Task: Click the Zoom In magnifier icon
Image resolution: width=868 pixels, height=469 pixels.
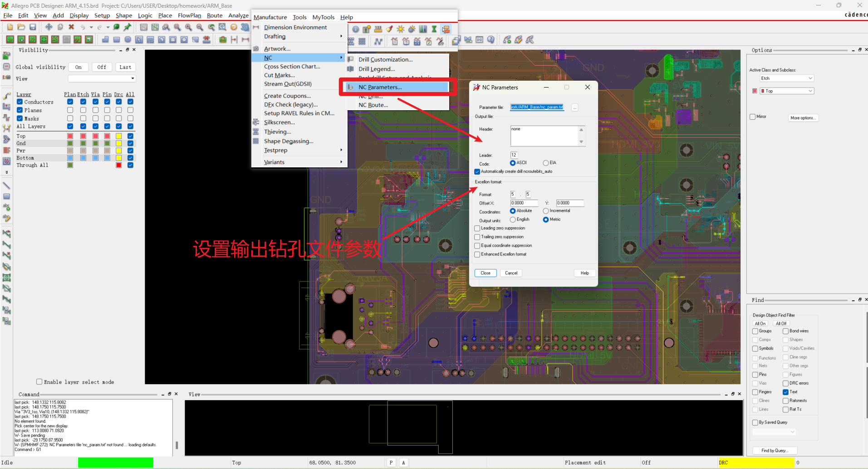Action: [189, 27]
